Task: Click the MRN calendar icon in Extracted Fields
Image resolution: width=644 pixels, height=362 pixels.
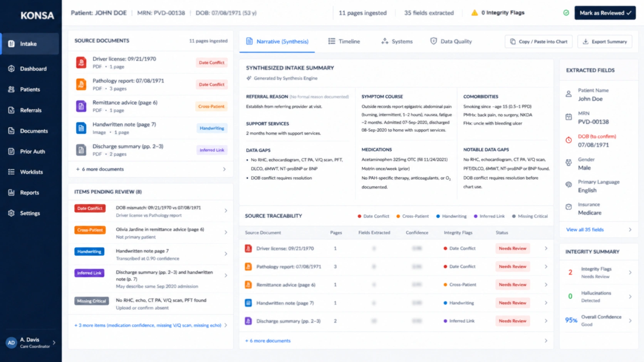Action: pos(569,117)
